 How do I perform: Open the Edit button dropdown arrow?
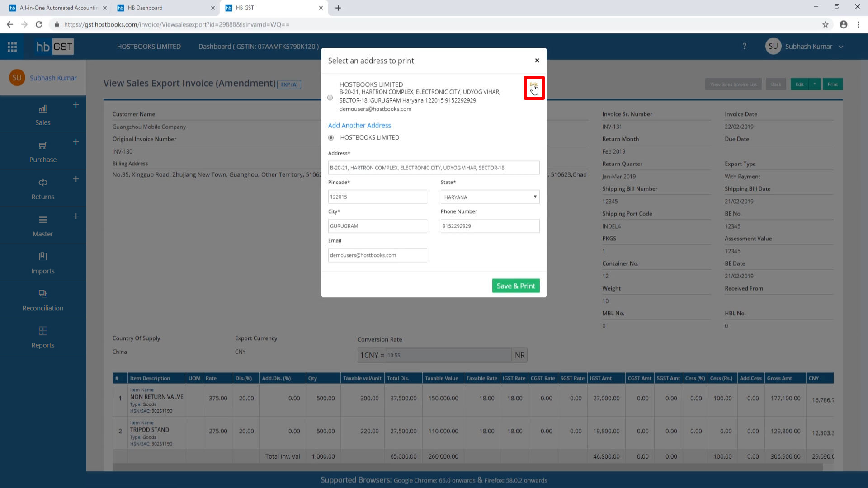(815, 84)
